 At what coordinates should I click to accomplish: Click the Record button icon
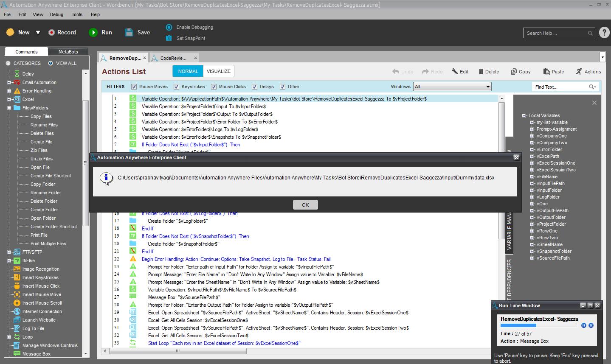pyautogui.click(x=51, y=32)
